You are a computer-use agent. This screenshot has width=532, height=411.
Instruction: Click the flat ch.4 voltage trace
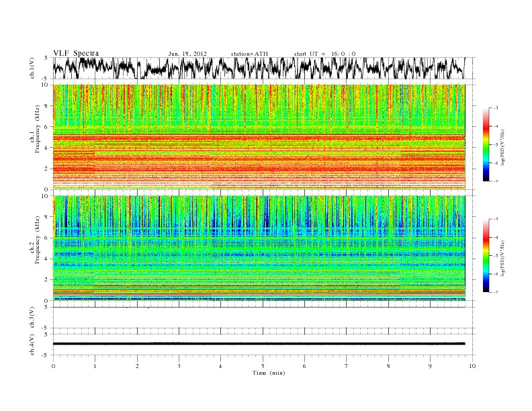click(259, 344)
